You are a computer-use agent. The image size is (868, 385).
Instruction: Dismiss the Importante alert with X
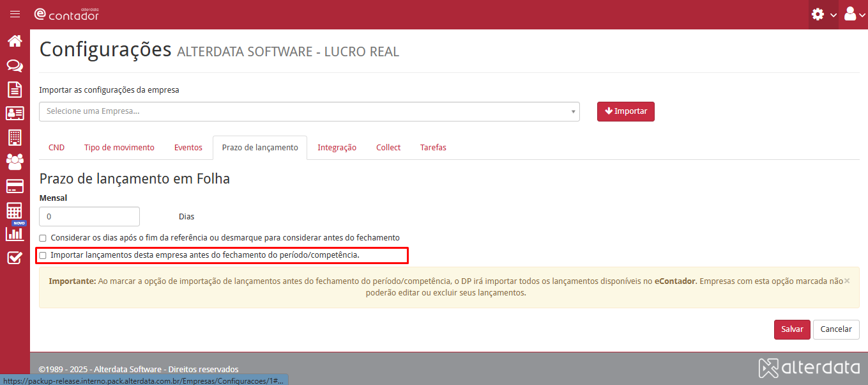pos(847,281)
